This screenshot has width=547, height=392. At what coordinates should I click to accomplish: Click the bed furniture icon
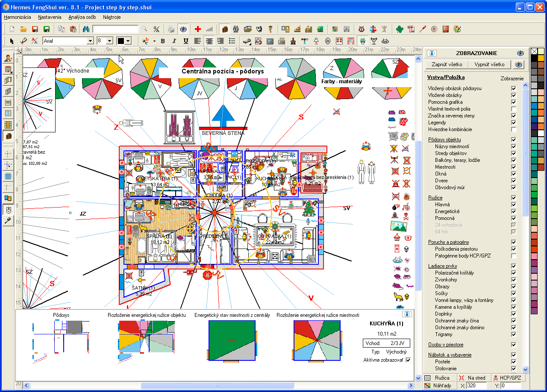[247, 41]
